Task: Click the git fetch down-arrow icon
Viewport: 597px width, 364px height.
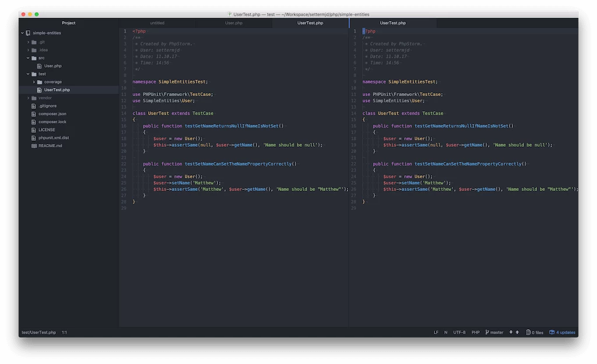Action: 511,333
